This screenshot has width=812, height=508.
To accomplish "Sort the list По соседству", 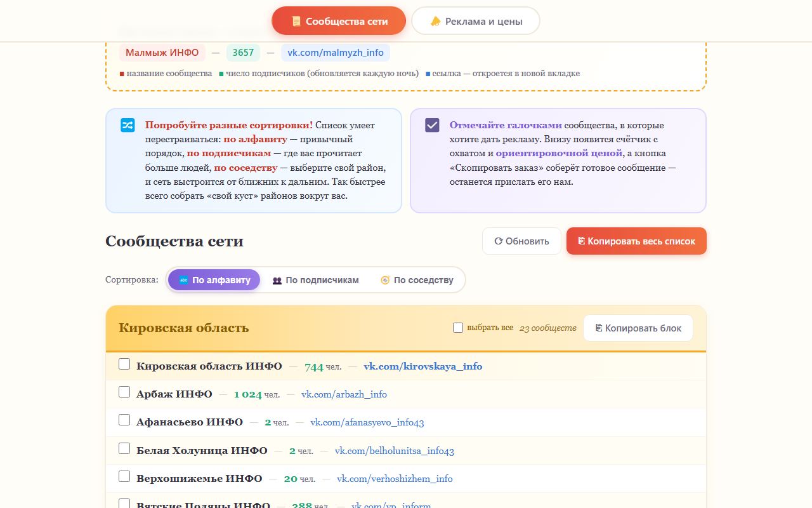I will 417,280.
